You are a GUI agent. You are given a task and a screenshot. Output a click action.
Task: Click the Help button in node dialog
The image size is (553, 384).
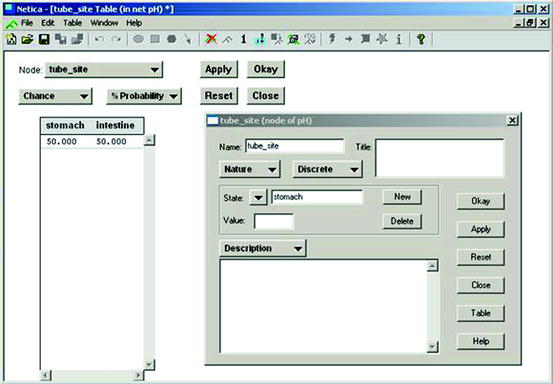click(x=481, y=341)
